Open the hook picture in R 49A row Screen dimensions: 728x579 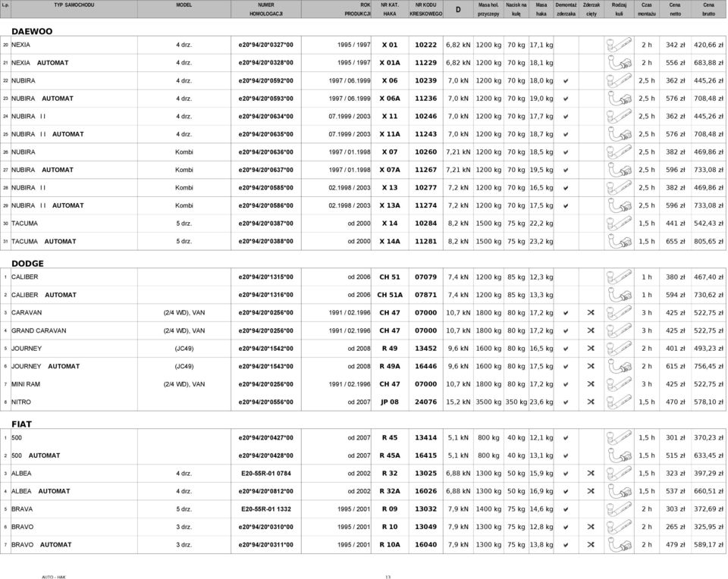619,367
